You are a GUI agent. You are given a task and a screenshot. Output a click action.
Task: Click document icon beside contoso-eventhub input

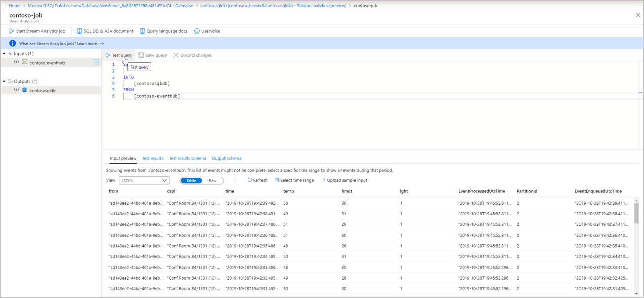[96, 62]
